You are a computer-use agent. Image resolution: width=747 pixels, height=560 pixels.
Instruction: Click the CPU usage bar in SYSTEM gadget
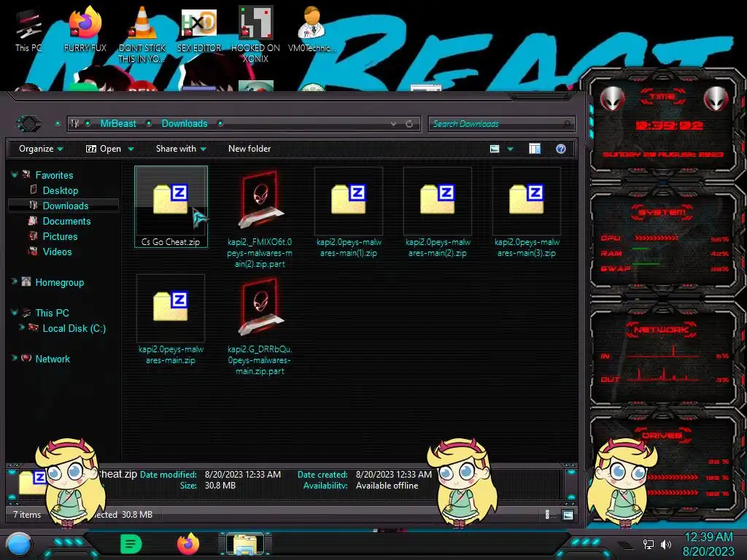pyautogui.click(x=656, y=238)
